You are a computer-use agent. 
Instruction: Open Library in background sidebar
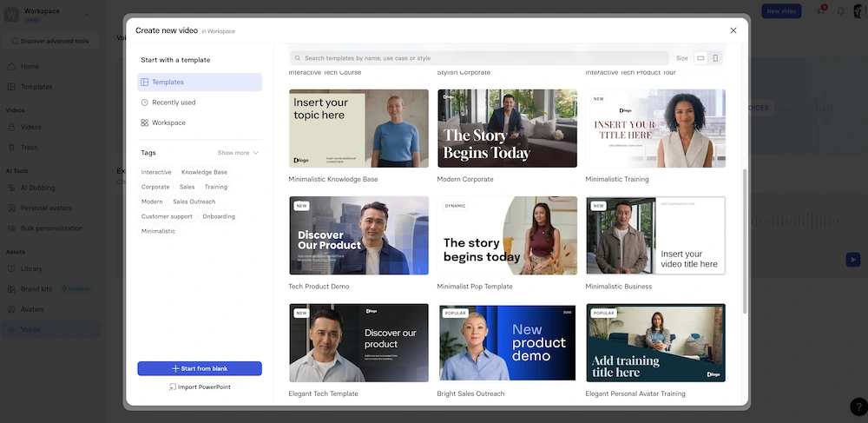click(50, 268)
